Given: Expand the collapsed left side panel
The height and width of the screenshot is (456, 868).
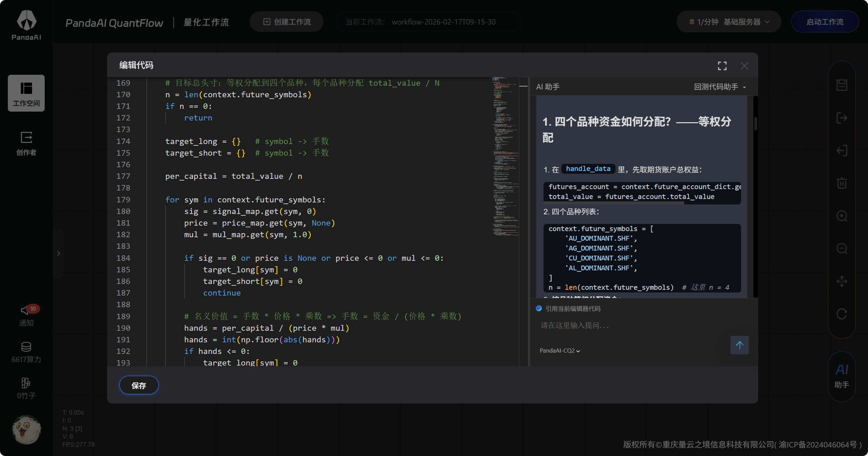Looking at the screenshot, I should click(58, 253).
